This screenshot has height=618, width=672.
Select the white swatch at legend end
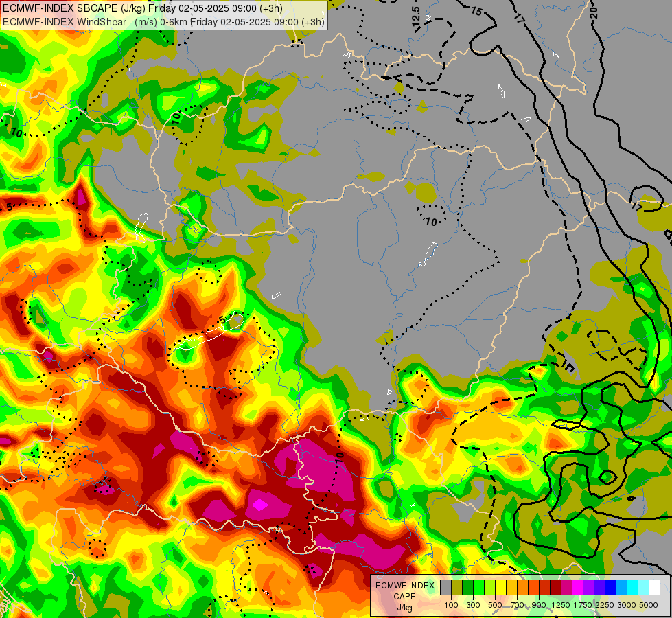pyautogui.click(x=654, y=587)
